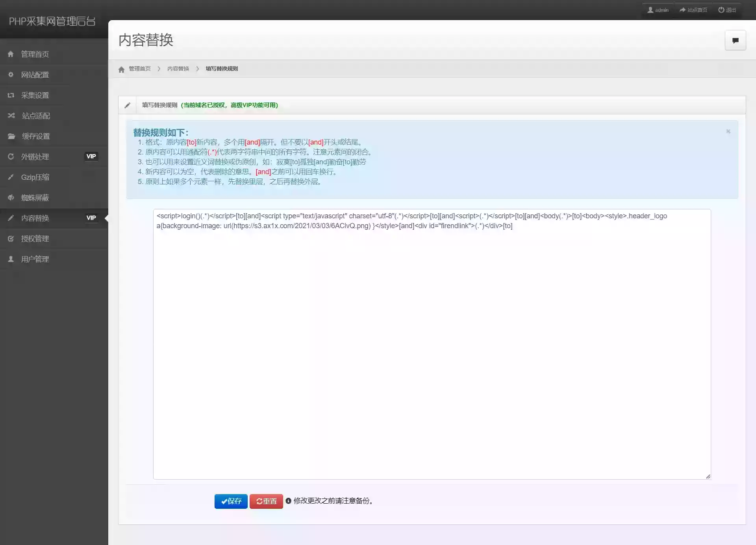756x545 pixels.
Task: Select the 用户管理 user icon
Action: click(x=11, y=259)
